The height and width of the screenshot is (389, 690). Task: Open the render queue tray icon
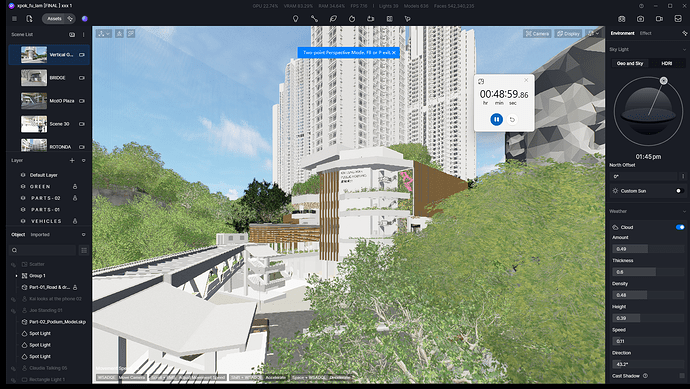[x=678, y=19]
